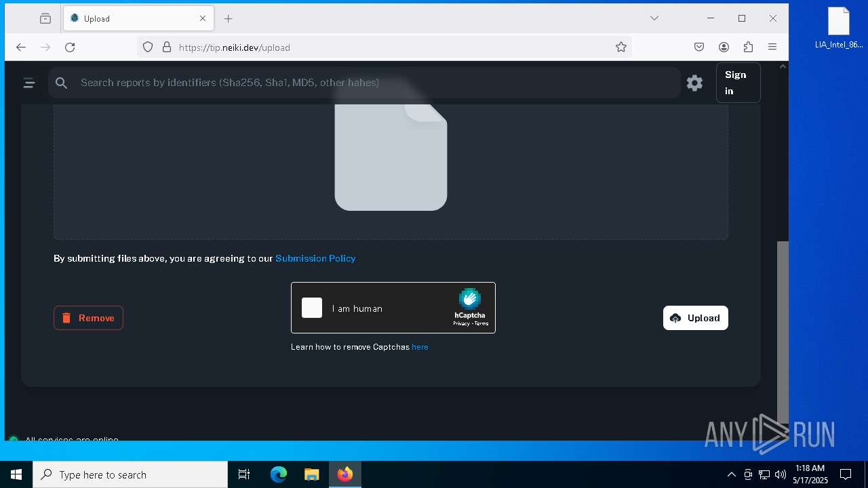Image resolution: width=868 pixels, height=488 pixels.
Task: Open Task View
Action: point(244,474)
